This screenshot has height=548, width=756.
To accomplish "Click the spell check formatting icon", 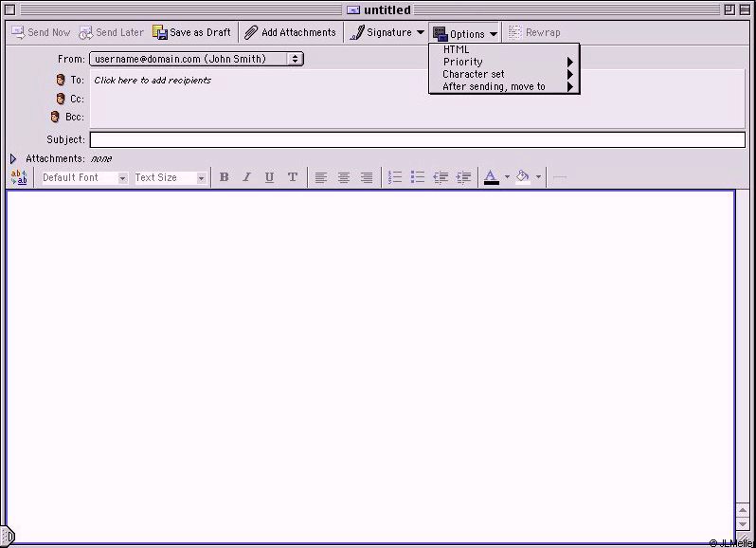I will 19,177.
